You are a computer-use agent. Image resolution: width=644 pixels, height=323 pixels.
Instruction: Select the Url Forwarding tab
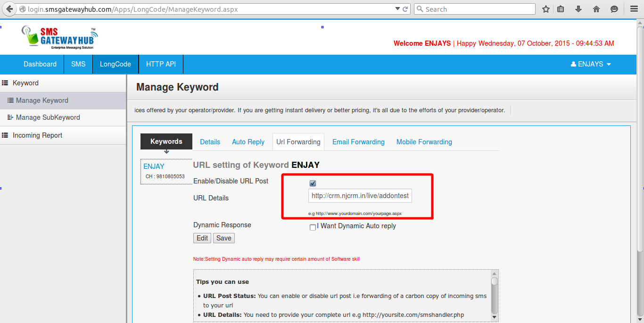tap(298, 142)
